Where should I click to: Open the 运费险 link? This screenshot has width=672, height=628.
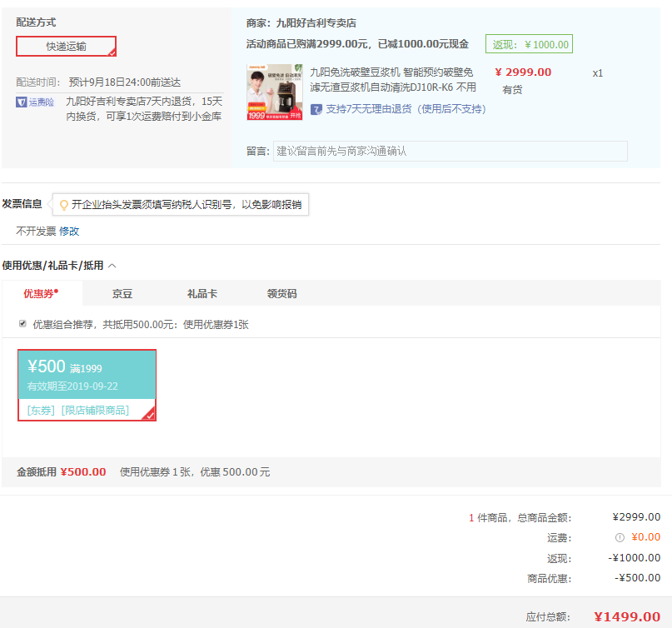(42, 102)
